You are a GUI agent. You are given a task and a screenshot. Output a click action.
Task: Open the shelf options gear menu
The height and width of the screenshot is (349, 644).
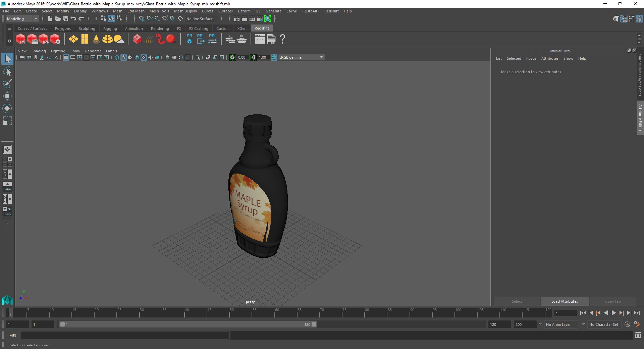pyautogui.click(x=9, y=41)
